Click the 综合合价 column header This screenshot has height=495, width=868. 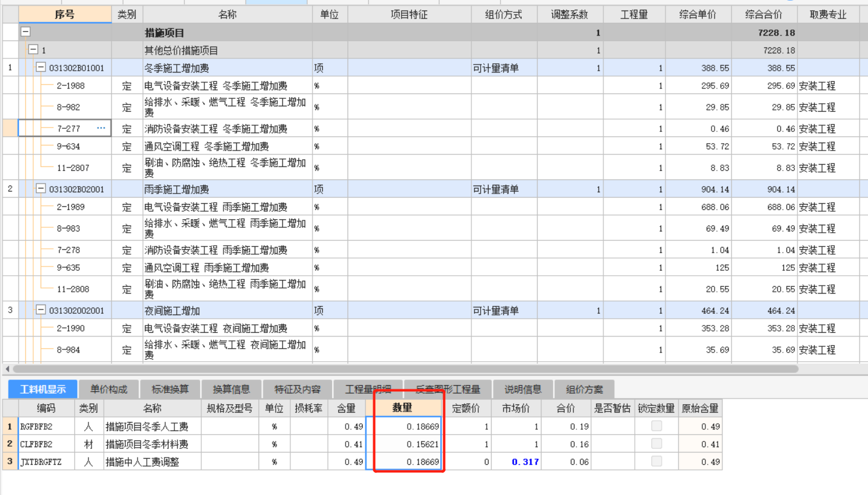tap(764, 14)
